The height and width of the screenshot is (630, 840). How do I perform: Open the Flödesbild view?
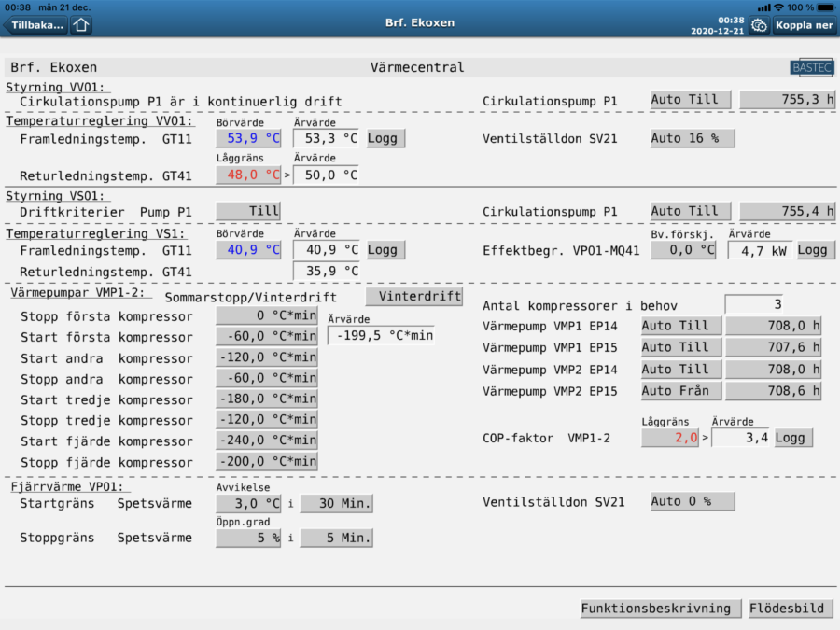(791, 608)
